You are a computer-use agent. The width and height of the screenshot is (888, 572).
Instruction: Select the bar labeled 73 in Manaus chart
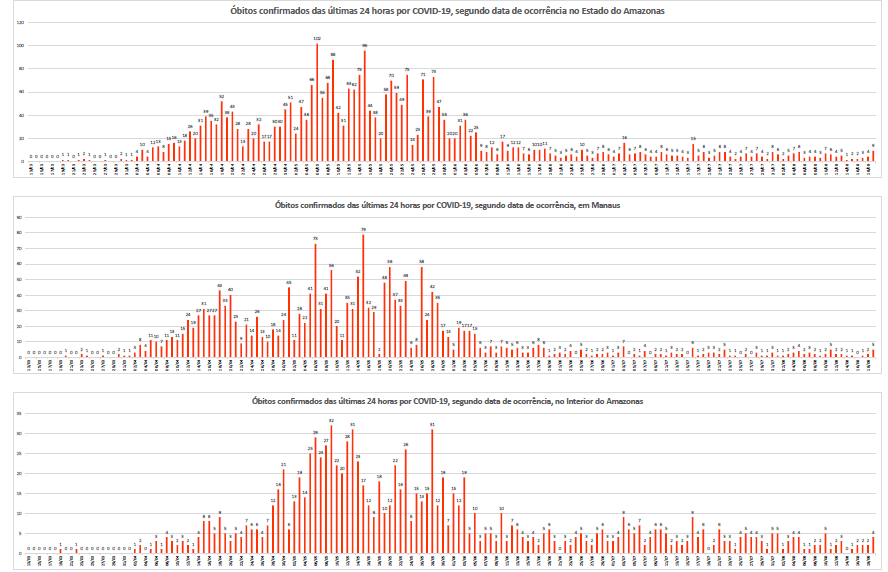[315, 299]
